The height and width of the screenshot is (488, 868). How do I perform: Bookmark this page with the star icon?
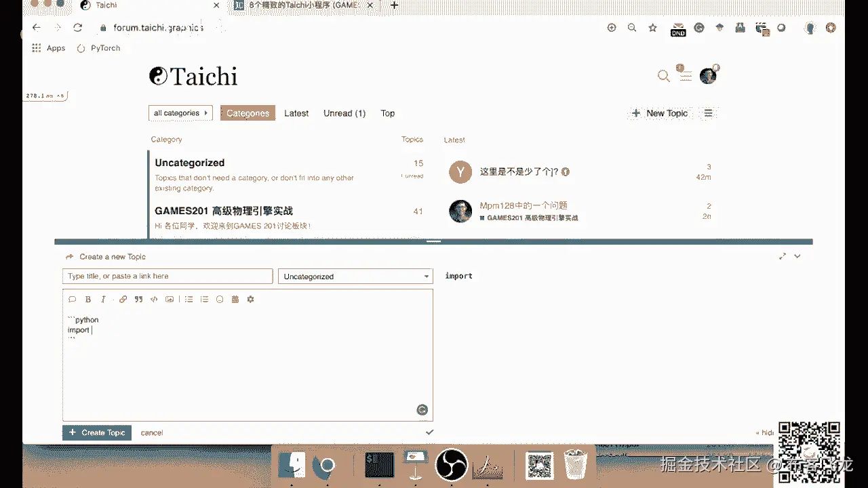(652, 28)
